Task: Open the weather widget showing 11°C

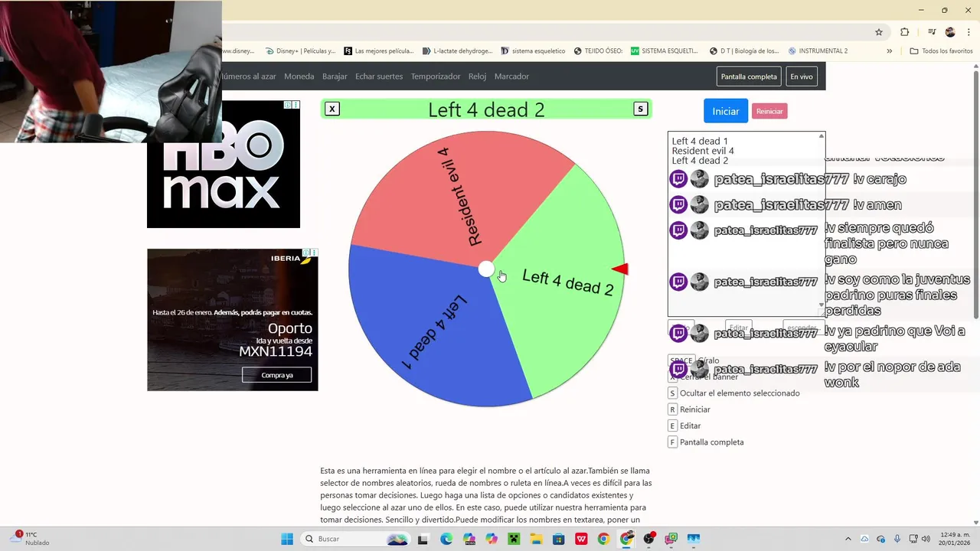Action: point(31,539)
